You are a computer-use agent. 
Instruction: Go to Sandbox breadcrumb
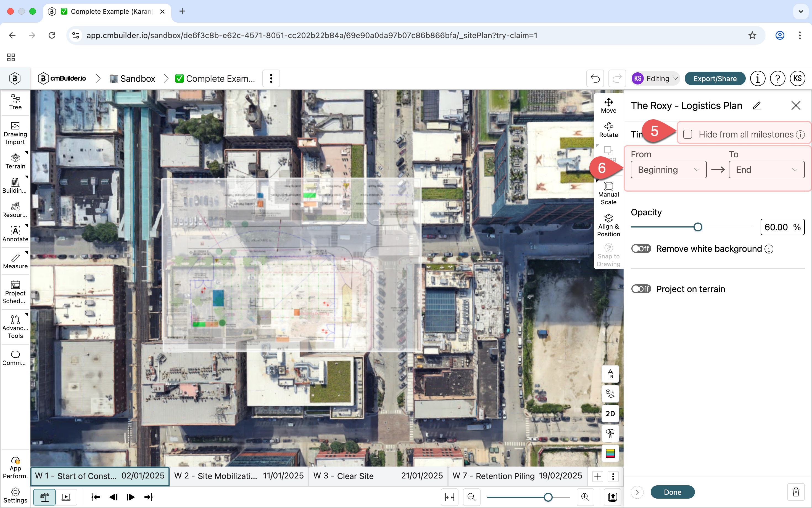[x=132, y=79]
